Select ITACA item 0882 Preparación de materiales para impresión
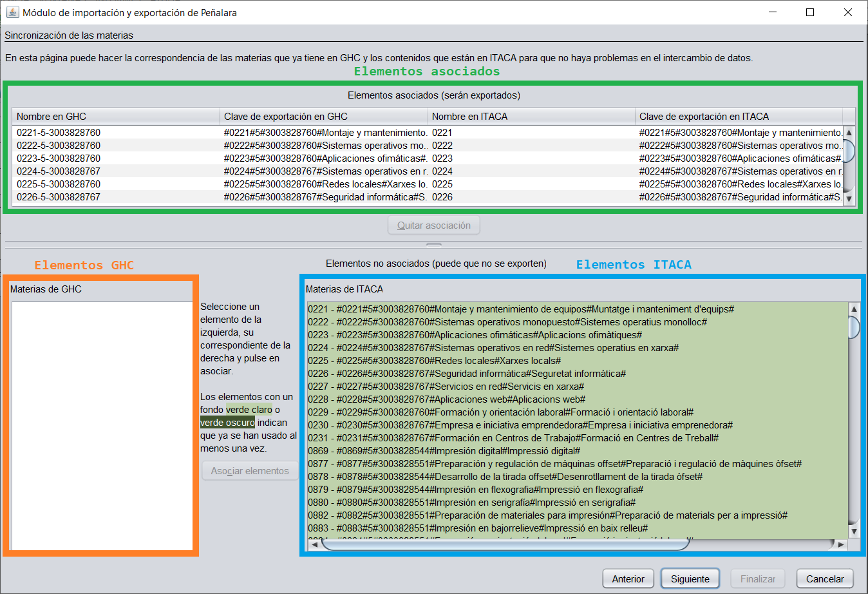868x594 pixels. tap(578, 515)
